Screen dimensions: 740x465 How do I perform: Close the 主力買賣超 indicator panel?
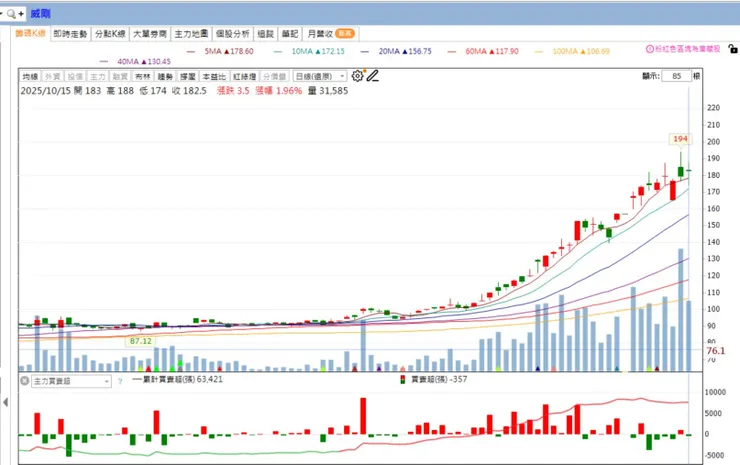click(25, 380)
